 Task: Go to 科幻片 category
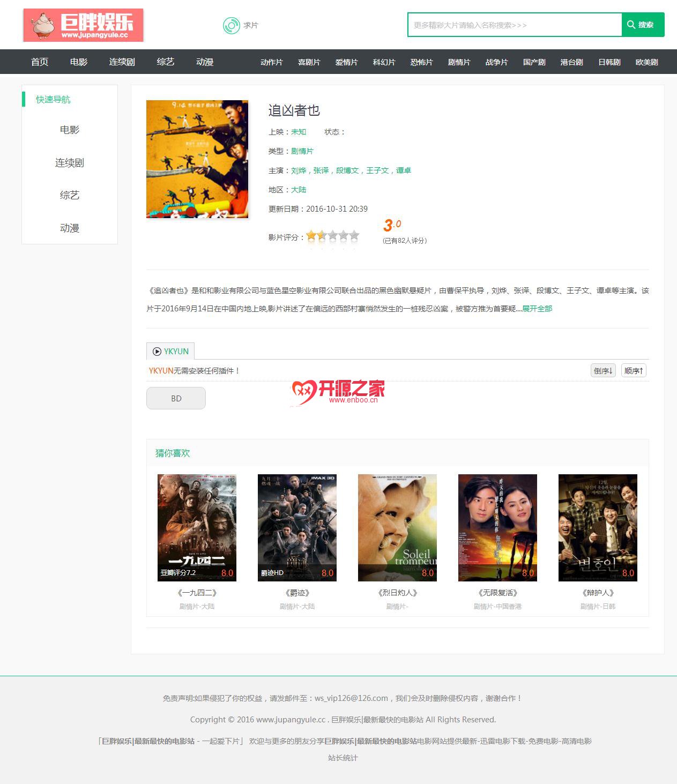[x=384, y=62]
